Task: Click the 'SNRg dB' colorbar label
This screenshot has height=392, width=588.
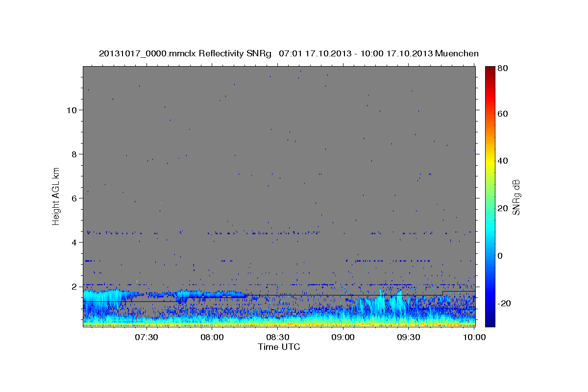Action: point(516,197)
